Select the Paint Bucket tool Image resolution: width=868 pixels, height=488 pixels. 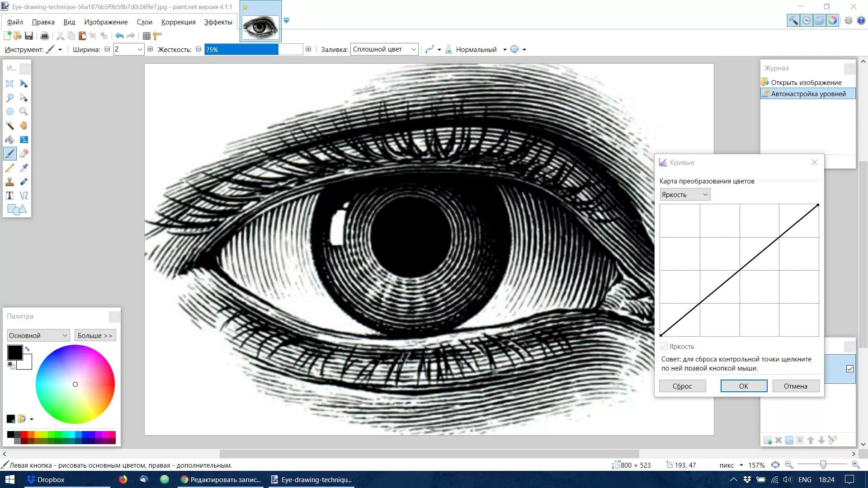(9, 140)
